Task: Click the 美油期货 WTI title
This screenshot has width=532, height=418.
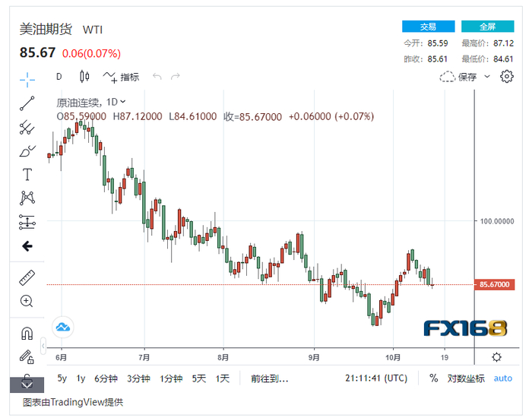Action: (61, 29)
